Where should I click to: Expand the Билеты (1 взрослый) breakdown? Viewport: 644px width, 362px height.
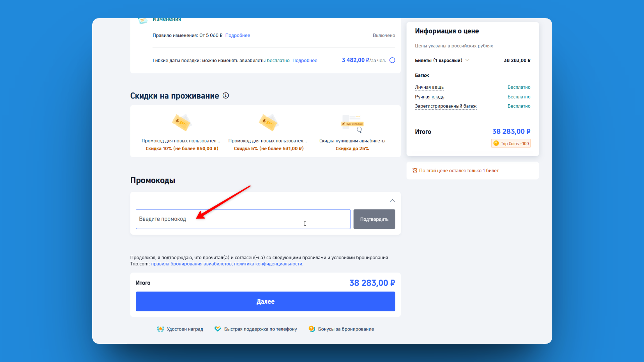pyautogui.click(x=467, y=60)
